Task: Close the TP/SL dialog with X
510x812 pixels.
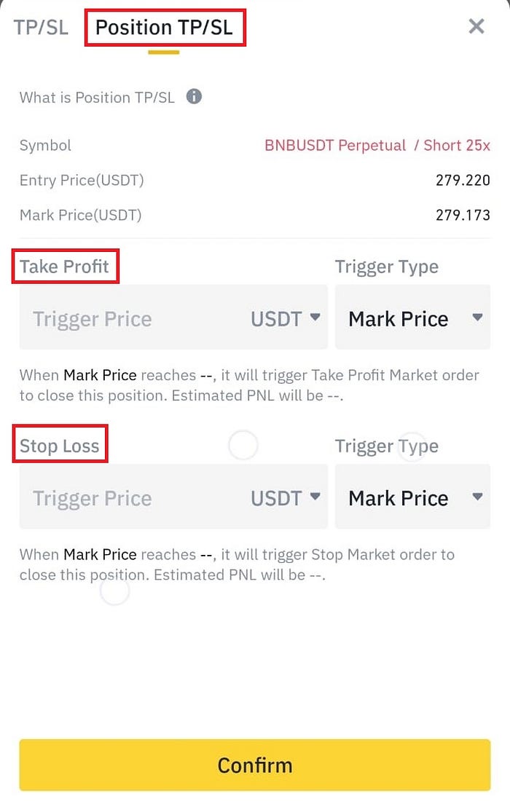Action: point(476,27)
